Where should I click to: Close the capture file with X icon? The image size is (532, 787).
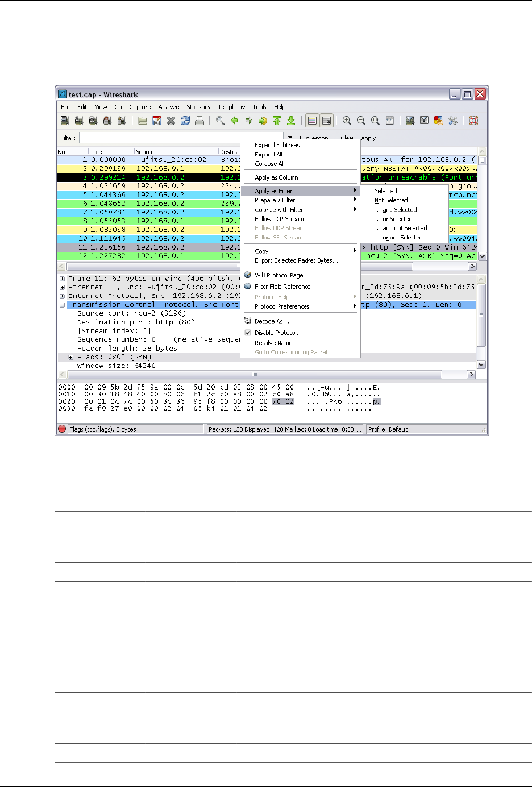click(x=171, y=121)
